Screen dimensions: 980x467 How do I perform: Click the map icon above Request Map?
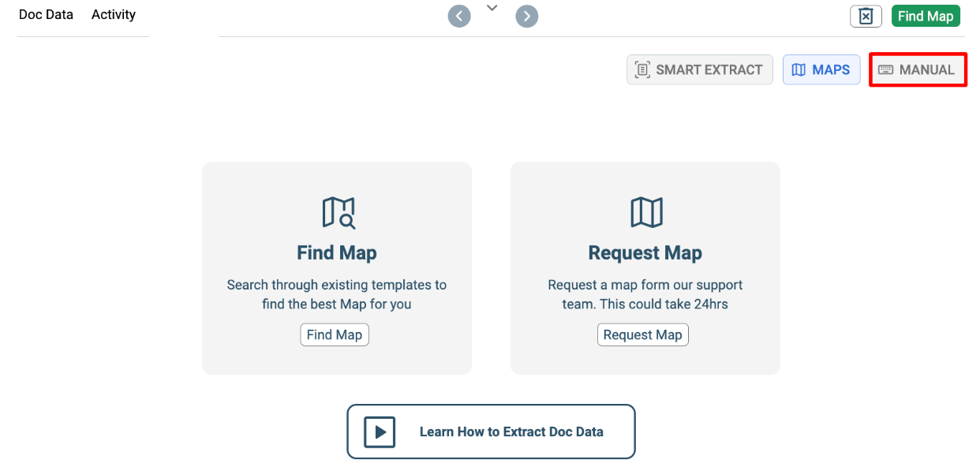(646, 212)
